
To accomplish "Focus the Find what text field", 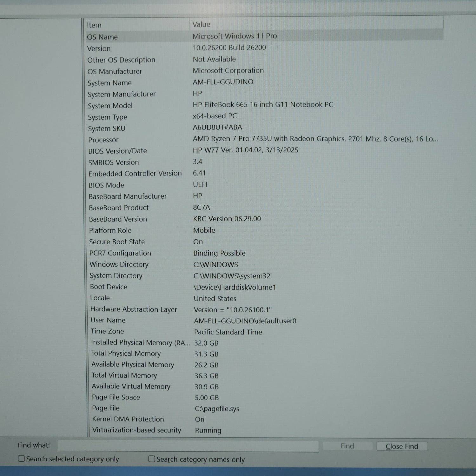I will pyautogui.click(x=188, y=446).
